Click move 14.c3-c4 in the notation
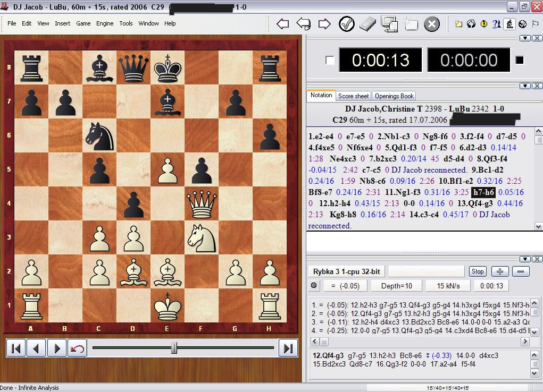 (424, 215)
